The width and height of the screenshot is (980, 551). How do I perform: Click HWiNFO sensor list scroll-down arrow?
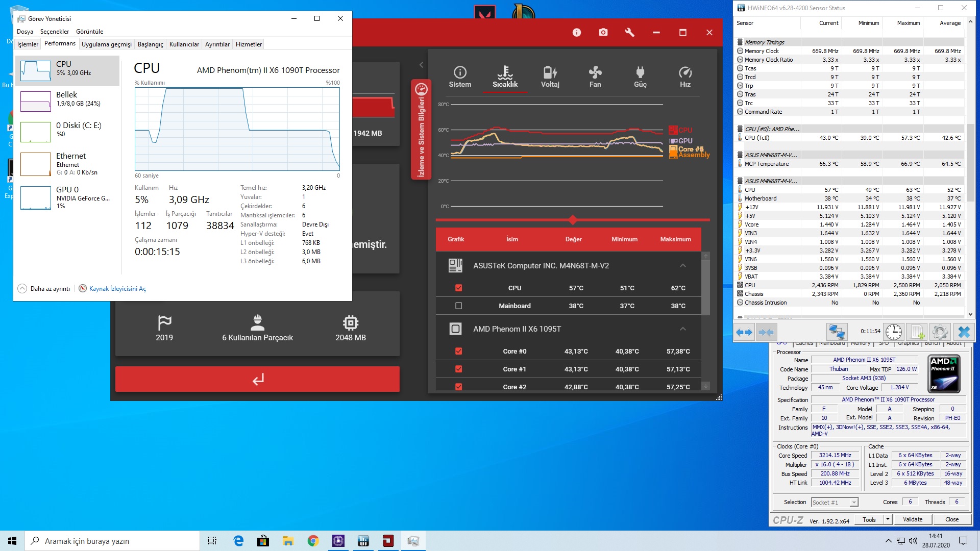[971, 314]
